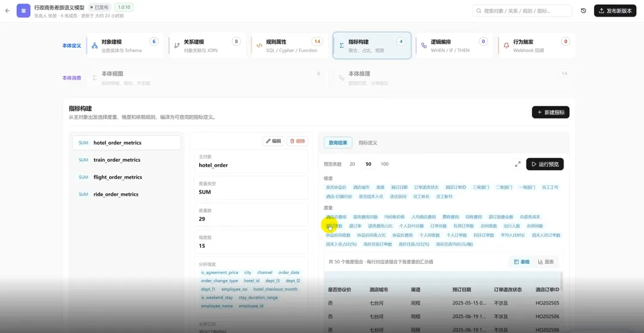Click the 删除 button

298,141
